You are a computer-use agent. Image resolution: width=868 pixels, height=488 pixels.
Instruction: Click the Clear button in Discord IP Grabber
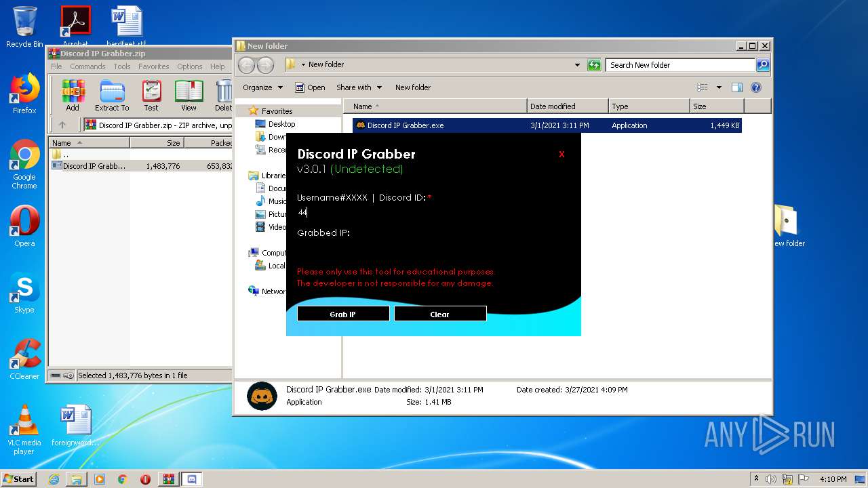click(440, 314)
